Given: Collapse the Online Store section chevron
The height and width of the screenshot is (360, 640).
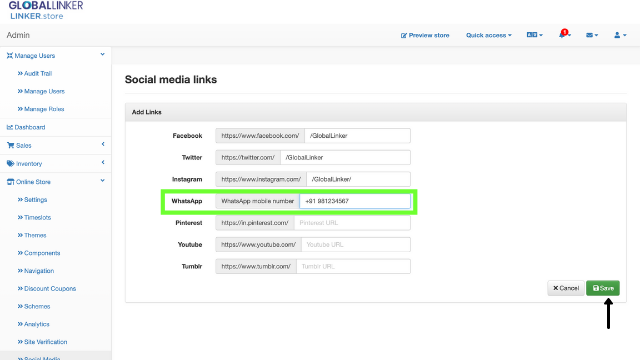Looking at the screenshot, I should coord(102,180).
